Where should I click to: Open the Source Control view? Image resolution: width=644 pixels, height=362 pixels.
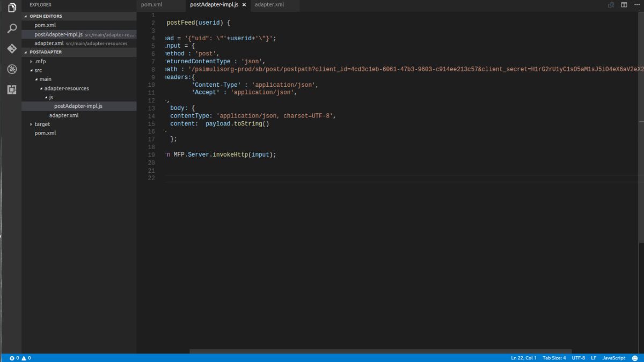coord(11,49)
